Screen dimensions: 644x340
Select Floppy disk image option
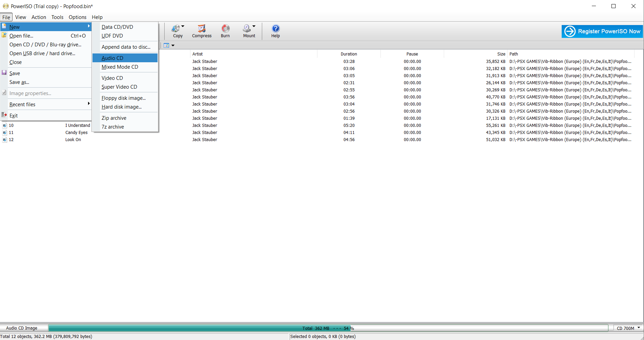(125, 98)
